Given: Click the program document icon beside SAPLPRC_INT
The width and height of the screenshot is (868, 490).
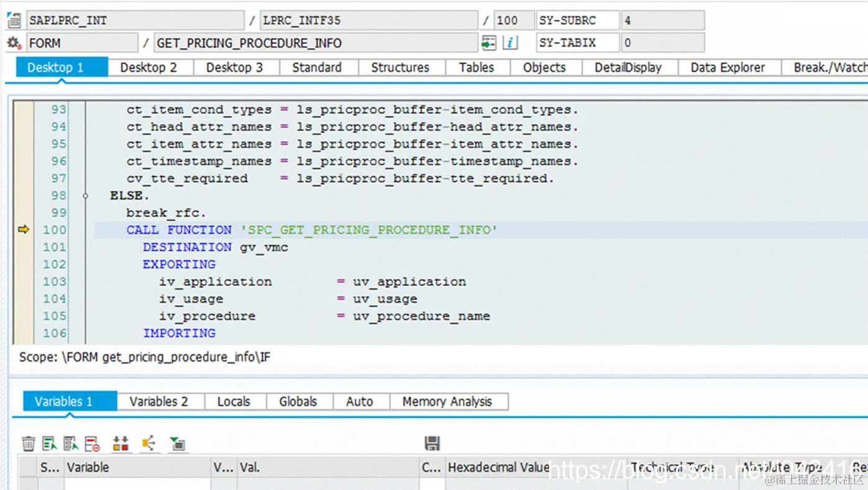Looking at the screenshot, I should tap(14, 20).
